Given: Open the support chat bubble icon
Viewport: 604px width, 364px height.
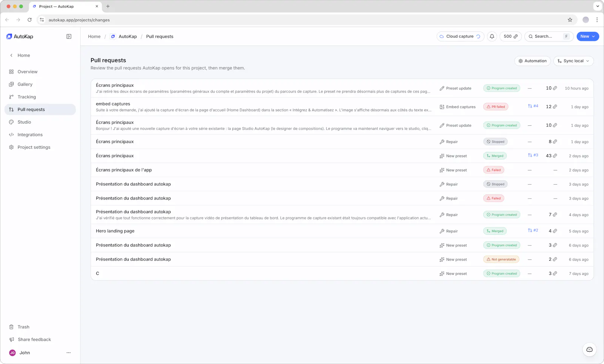Looking at the screenshot, I should [589, 350].
